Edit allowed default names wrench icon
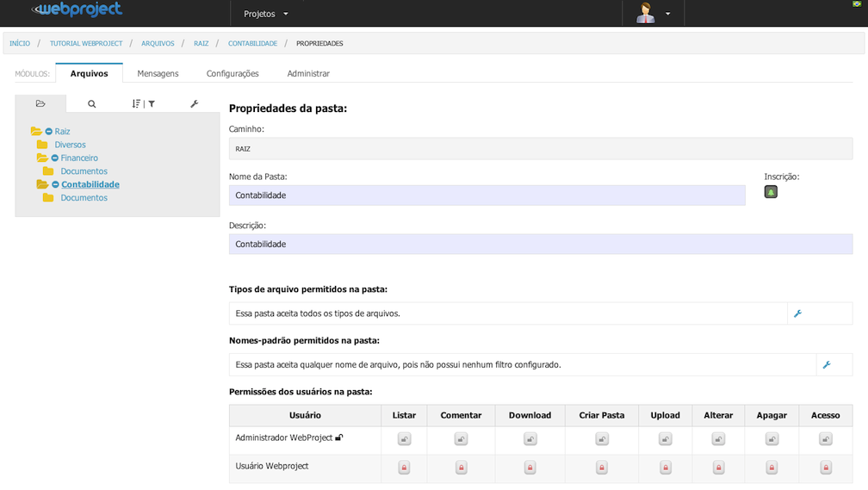 pos(827,365)
